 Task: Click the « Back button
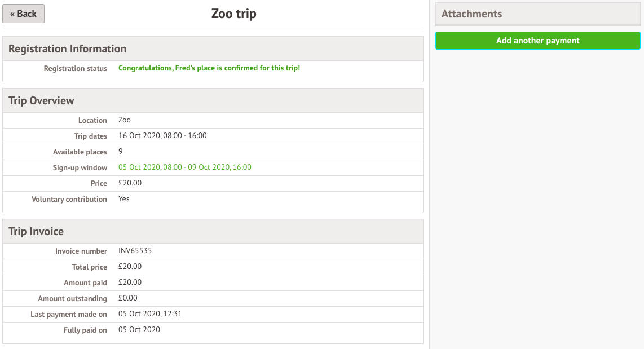point(23,14)
